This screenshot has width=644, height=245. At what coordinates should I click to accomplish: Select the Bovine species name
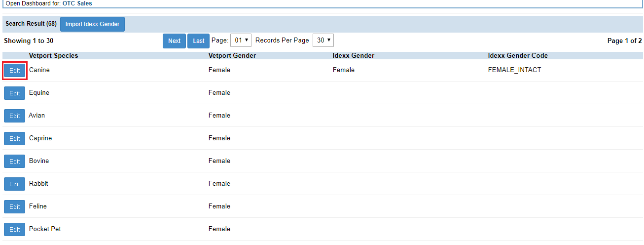[x=39, y=161]
